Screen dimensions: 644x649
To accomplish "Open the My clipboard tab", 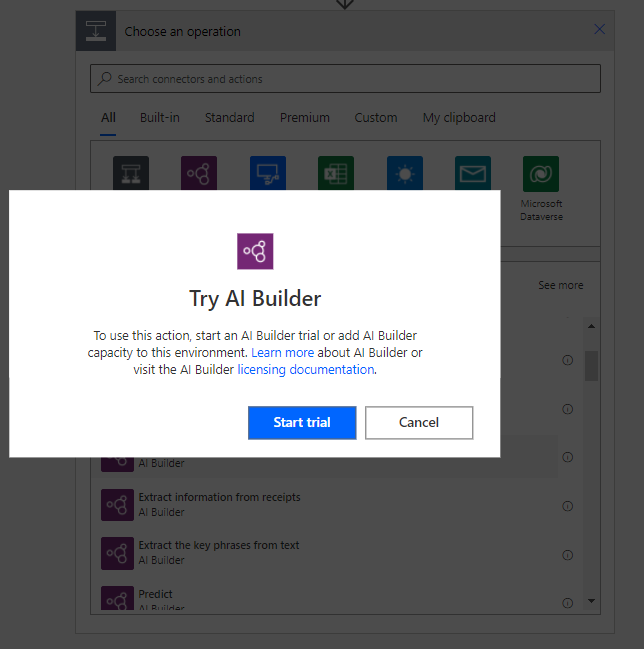I will (459, 118).
